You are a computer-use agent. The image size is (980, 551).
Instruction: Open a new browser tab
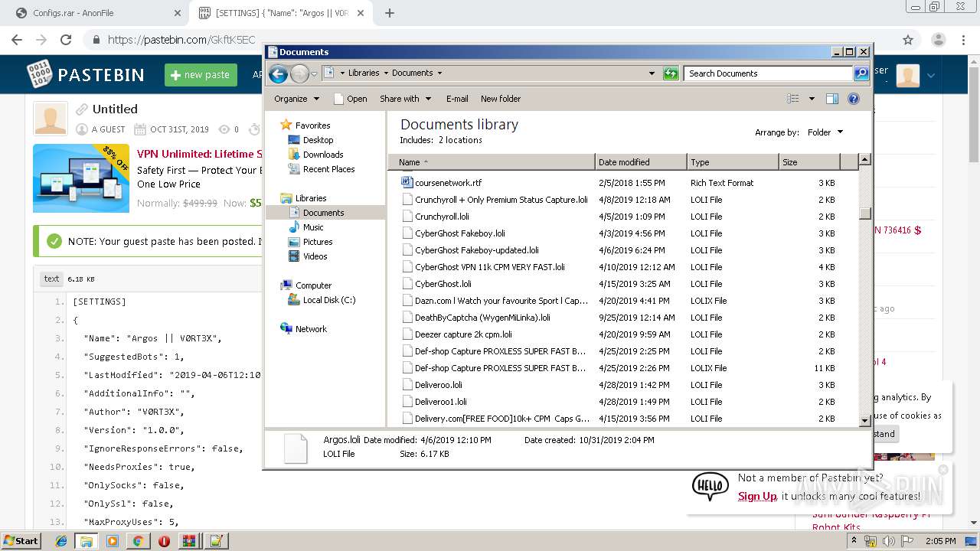coord(390,13)
